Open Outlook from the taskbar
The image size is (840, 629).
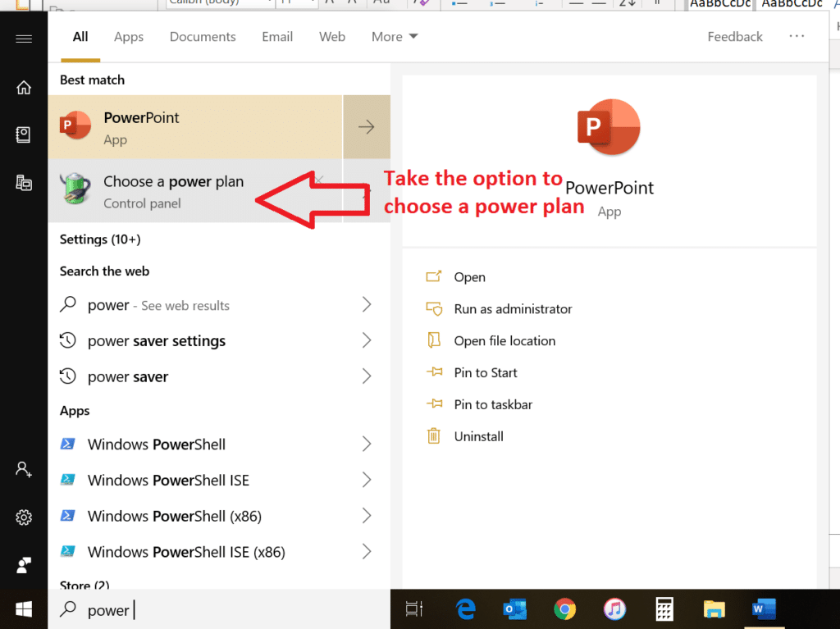(514, 609)
